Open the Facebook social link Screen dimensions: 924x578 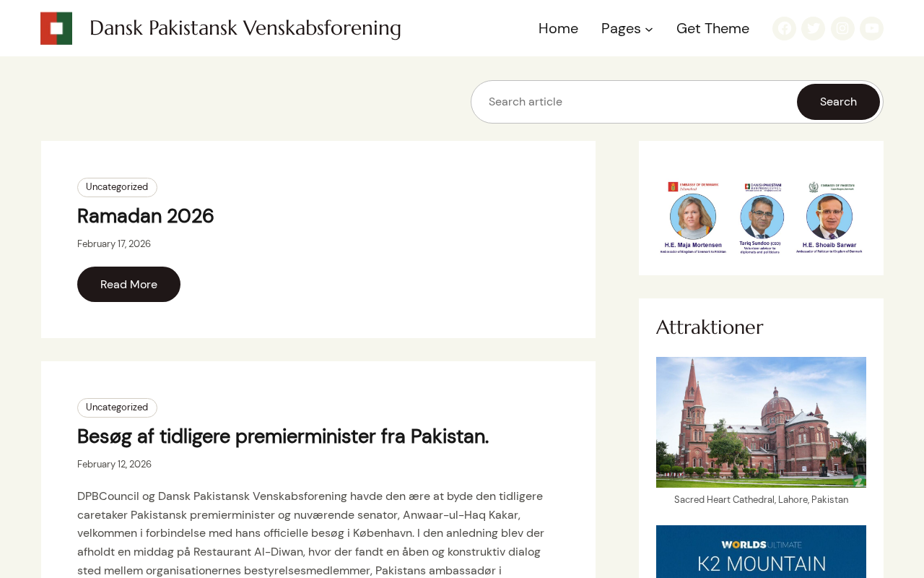784,28
